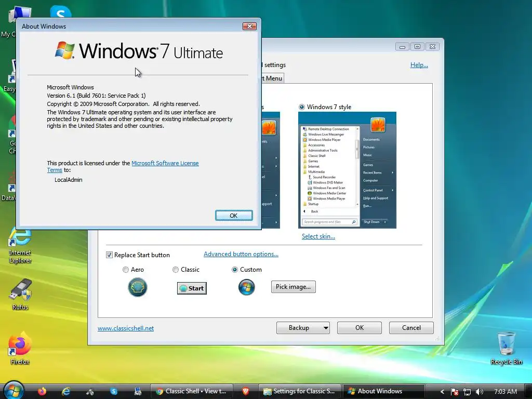Viewport: 532px width, 399px height.
Task: Open the Brave browser taskbar icon
Action: tap(246, 391)
